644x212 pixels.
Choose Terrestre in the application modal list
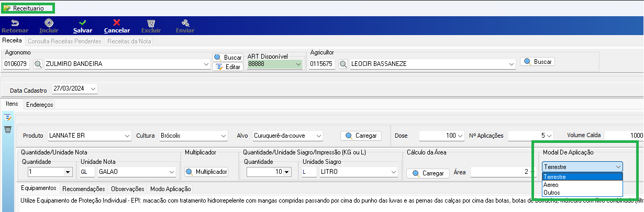[583, 177]
